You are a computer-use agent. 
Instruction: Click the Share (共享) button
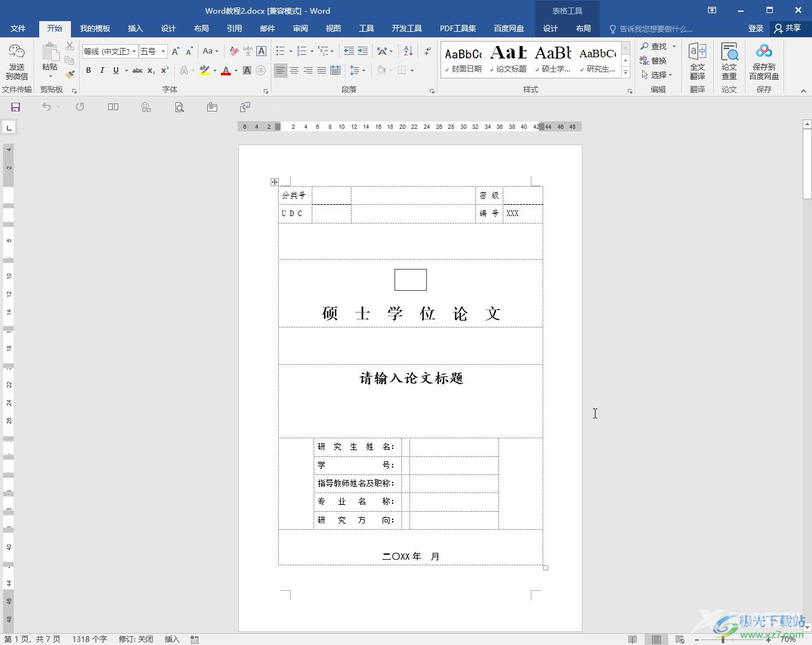pyautogui.click(x=788, y=29)
